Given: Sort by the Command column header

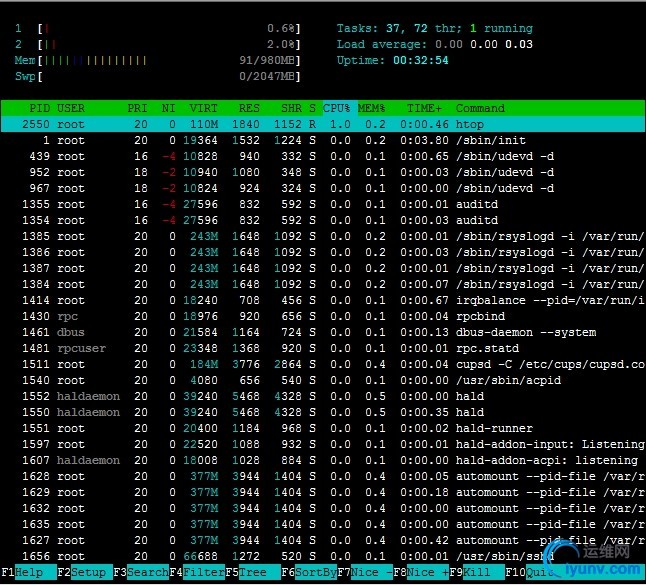Looking at the screenshot, I should (x=480, y=108).
